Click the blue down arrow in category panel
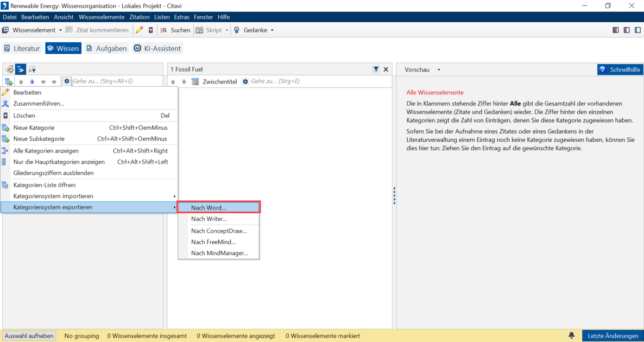 pos(32,82)
